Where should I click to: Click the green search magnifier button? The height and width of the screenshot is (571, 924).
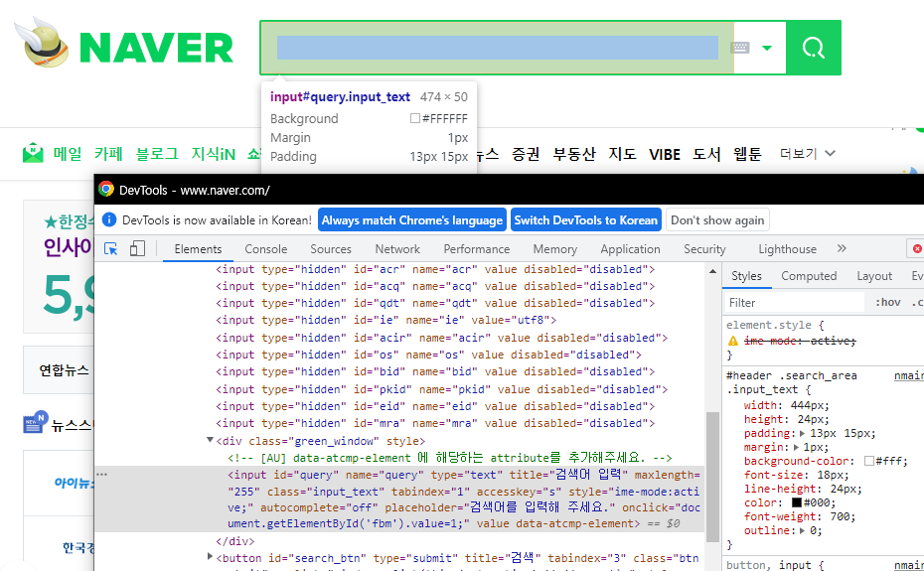pyautogui.click(x=814, y=48)
